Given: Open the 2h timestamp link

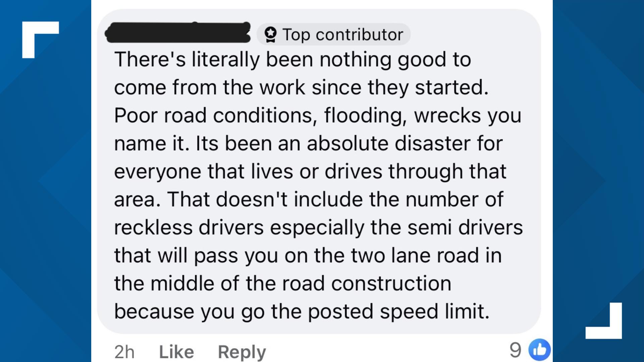Looking at the screenshot, I should click(124, 352).
